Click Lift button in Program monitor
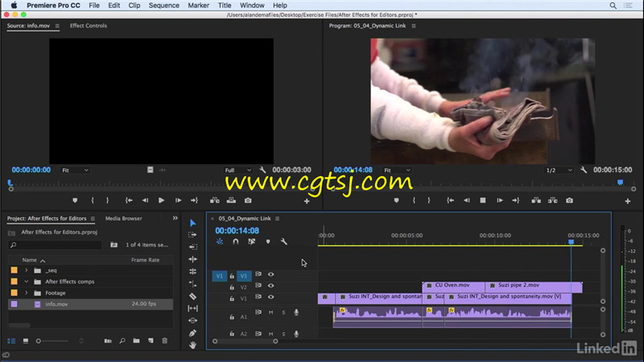The image size is (644, 362). [536, 200]
